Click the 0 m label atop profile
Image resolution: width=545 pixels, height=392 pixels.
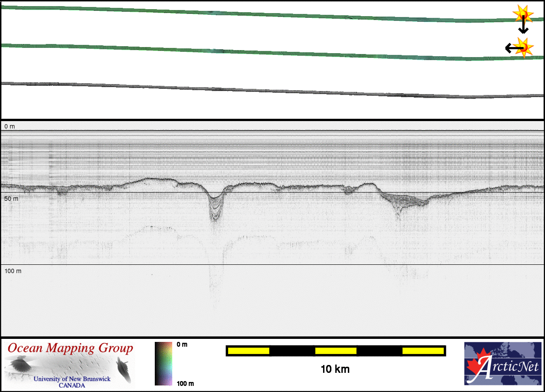tap(10, 126)
